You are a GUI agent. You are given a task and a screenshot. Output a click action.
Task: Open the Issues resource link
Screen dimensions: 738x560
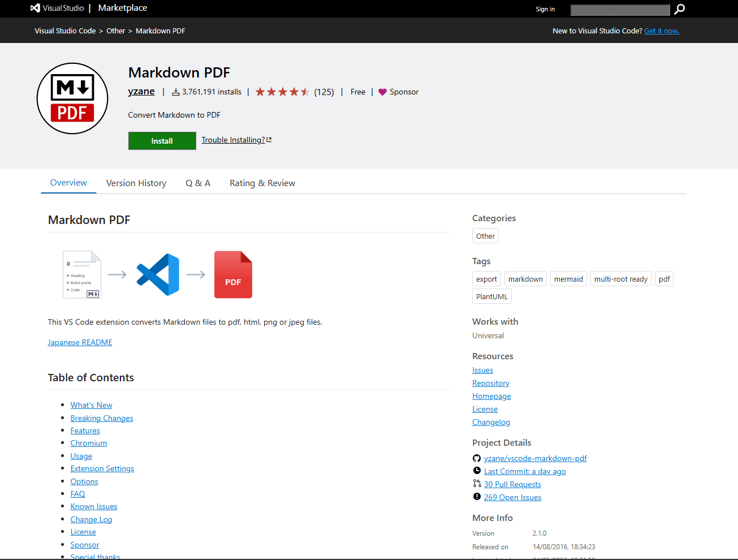point(482,370)
